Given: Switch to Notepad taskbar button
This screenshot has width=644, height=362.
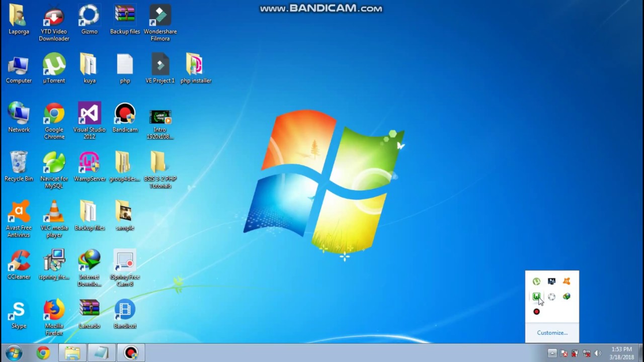Looking at the screenshot, I should 101,353.
